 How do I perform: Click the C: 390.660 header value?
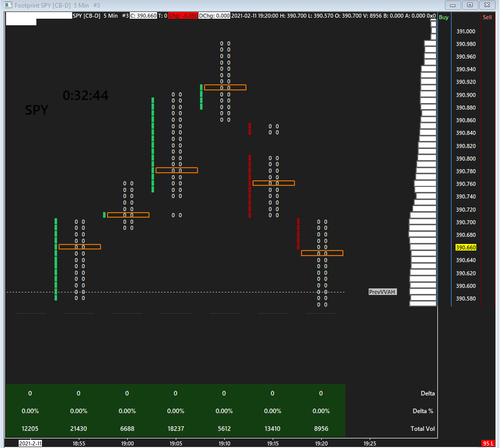tap(143, 16)
